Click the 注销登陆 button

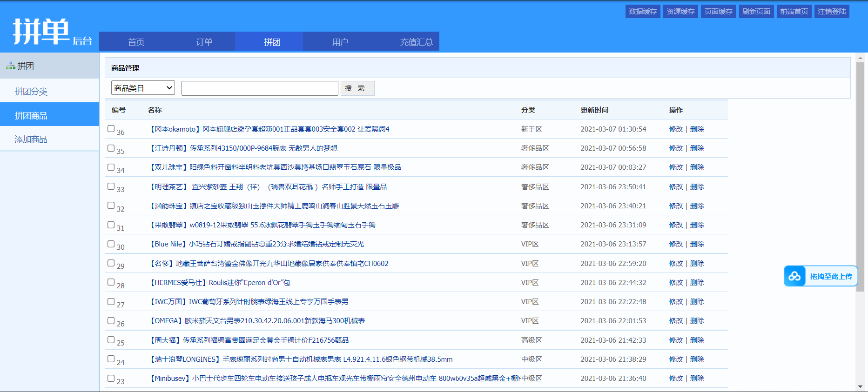click(x=832, y=12)
